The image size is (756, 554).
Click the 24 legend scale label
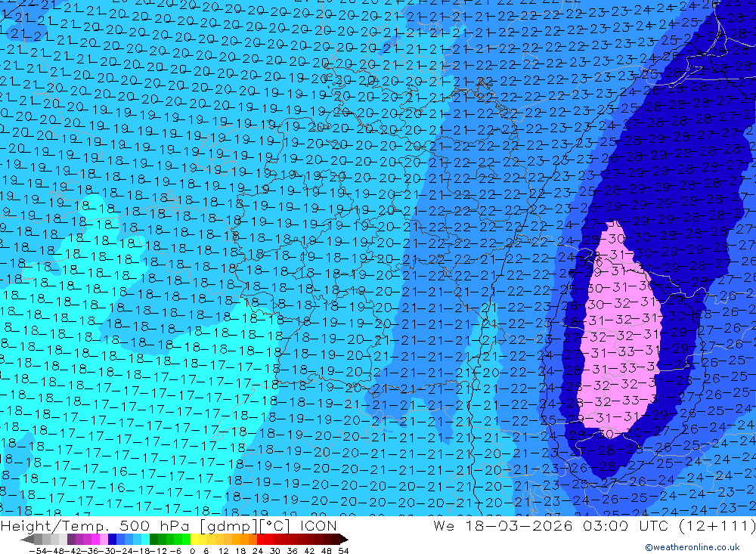[258, 551]
